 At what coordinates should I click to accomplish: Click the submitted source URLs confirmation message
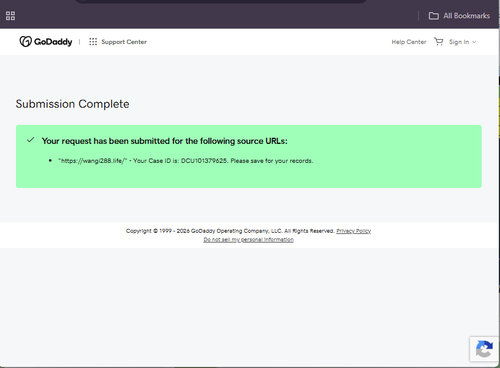165,141
